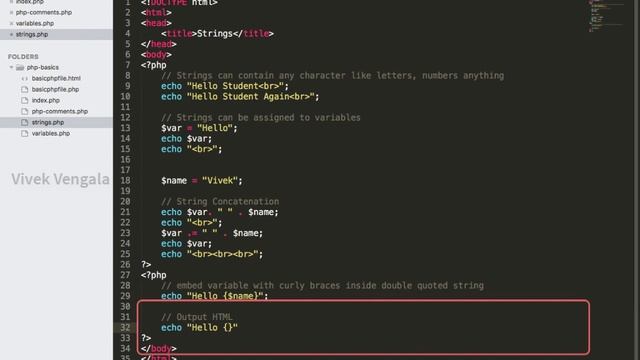
Task: Open strings.php in the php-basics folder
Action: [48, 122]
